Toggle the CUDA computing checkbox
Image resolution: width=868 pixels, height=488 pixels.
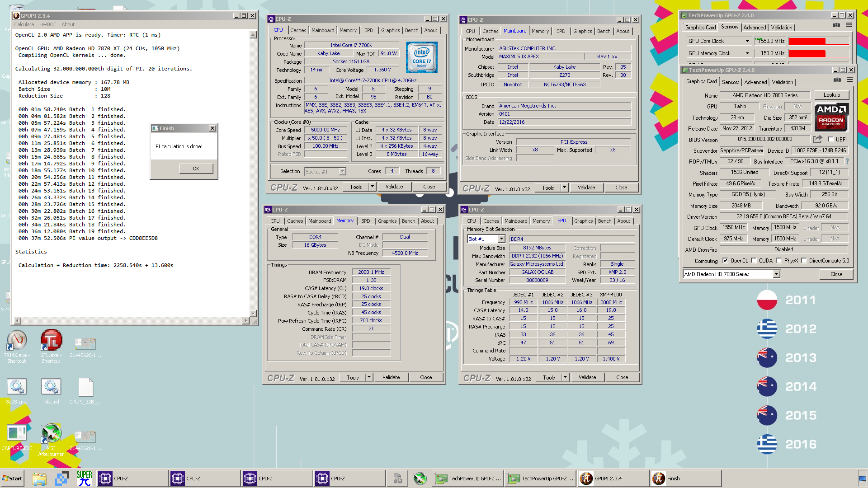pos(754,261)
